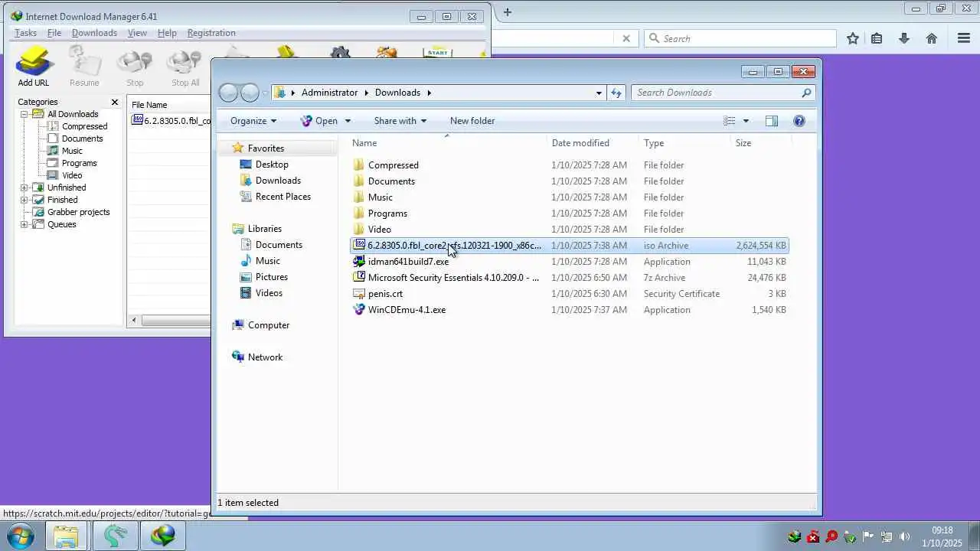Select Video category in IDM tree
The height and width of the screenshot is (551, 980).
72,175
